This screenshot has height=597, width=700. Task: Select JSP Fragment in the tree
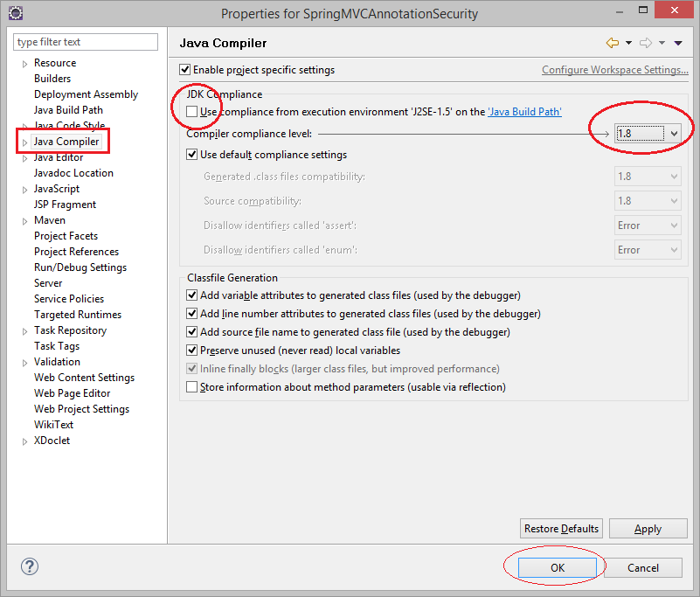[x=66, y=205]
